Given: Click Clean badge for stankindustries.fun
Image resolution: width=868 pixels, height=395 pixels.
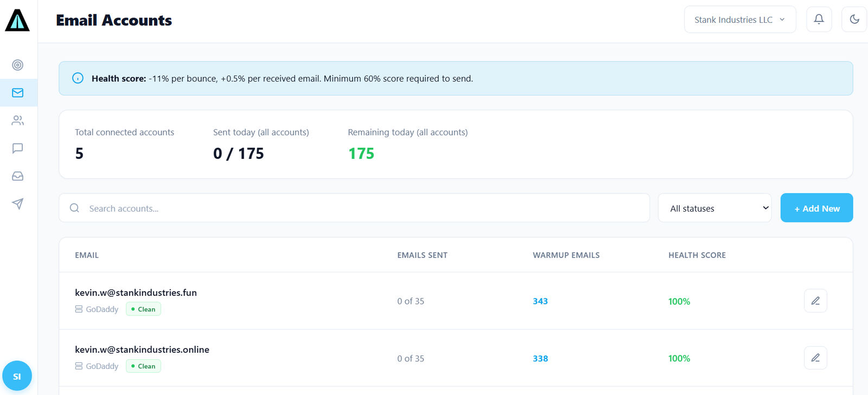Looking at the screenshot, I should pyautogui.click(x=144, y=309).
